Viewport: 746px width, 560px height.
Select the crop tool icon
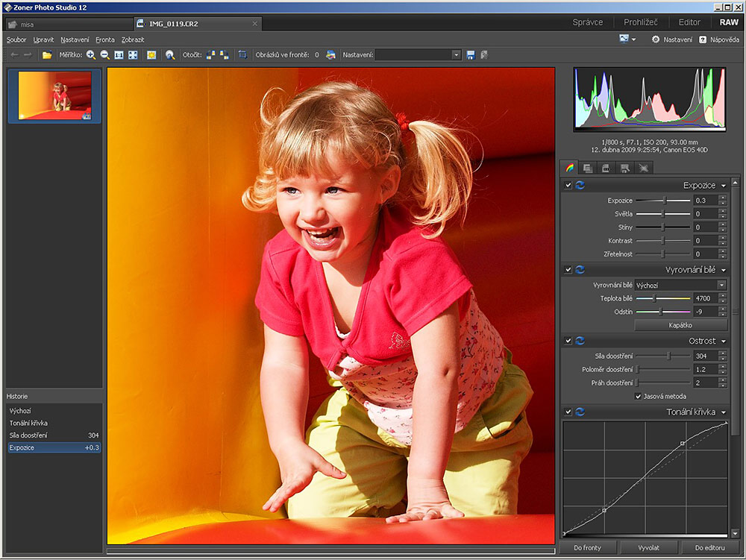(x=242, y=55)
